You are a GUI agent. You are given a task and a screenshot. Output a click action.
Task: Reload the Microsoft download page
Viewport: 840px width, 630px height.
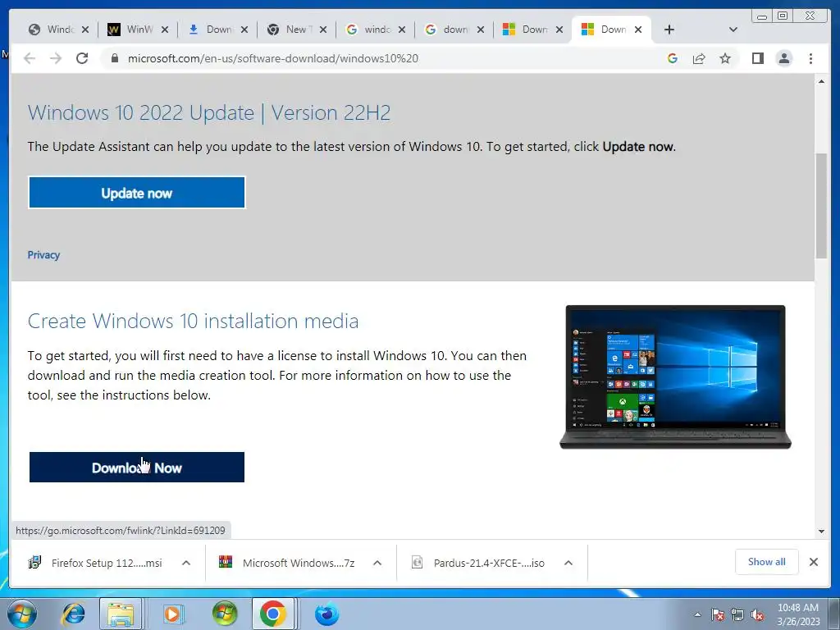coord(82,58)
